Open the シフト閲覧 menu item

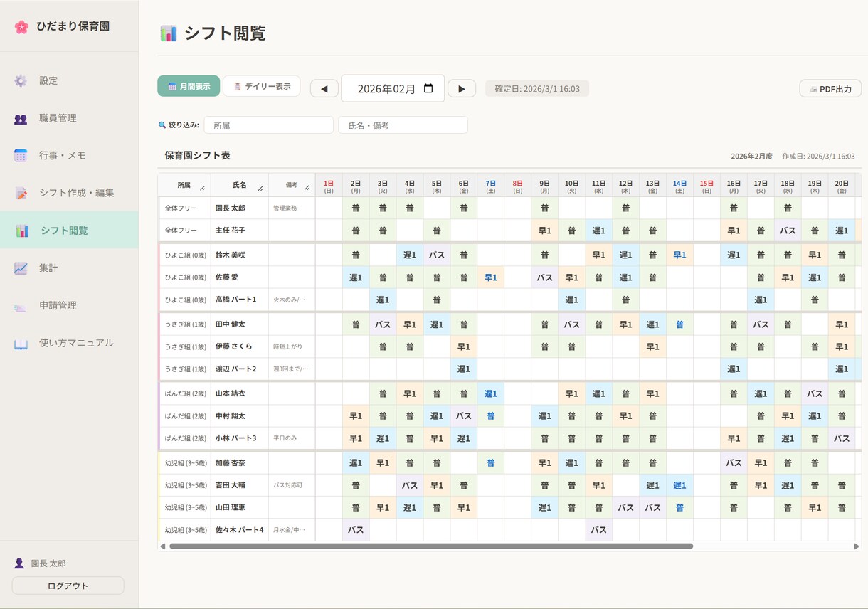pyautogui.click(x=69, y=230)
